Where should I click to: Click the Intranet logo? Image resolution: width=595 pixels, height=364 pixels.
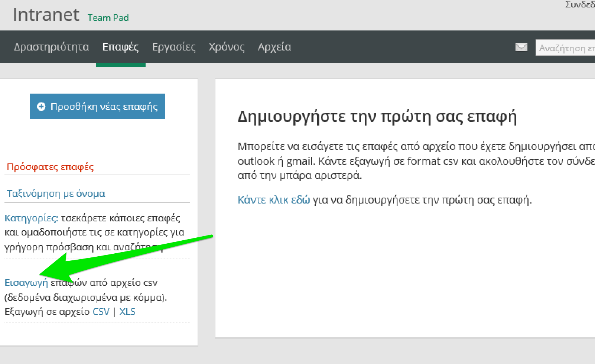[46, 15]
